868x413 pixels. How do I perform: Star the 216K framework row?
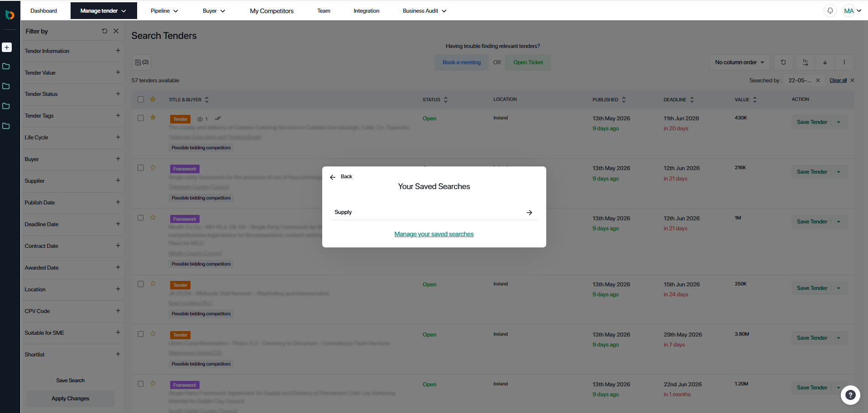click(x=153, y=168)
